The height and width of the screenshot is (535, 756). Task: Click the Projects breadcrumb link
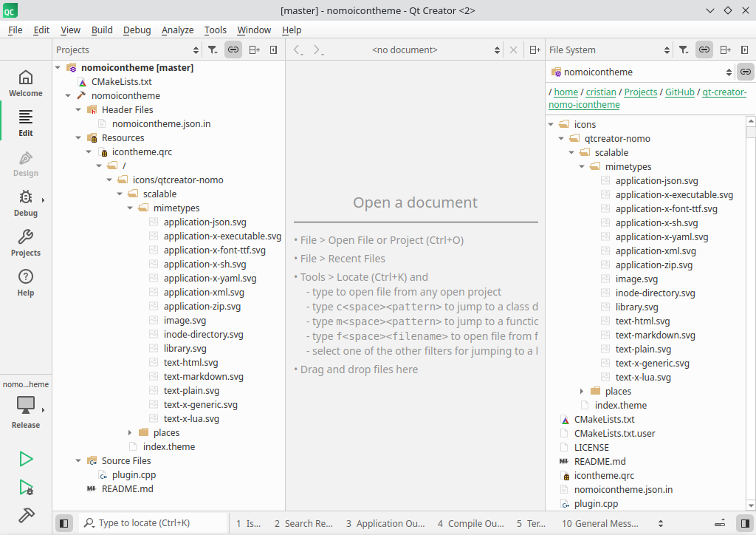coord(640,92)
